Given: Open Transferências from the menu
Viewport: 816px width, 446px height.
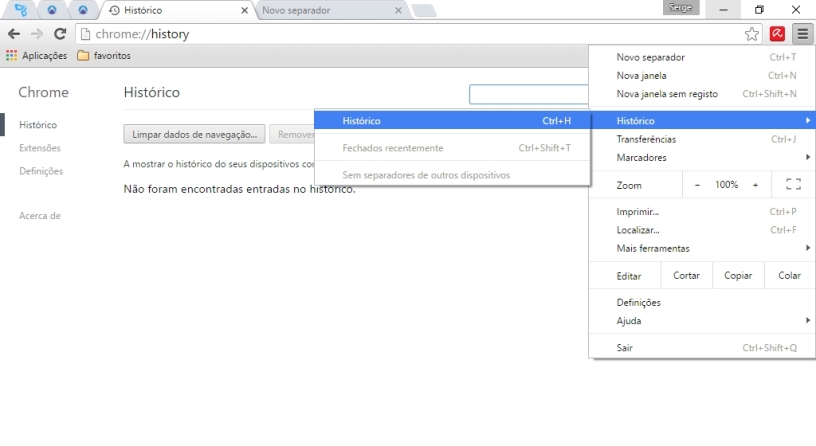Looking at the screenshot, I should (702, 139).
